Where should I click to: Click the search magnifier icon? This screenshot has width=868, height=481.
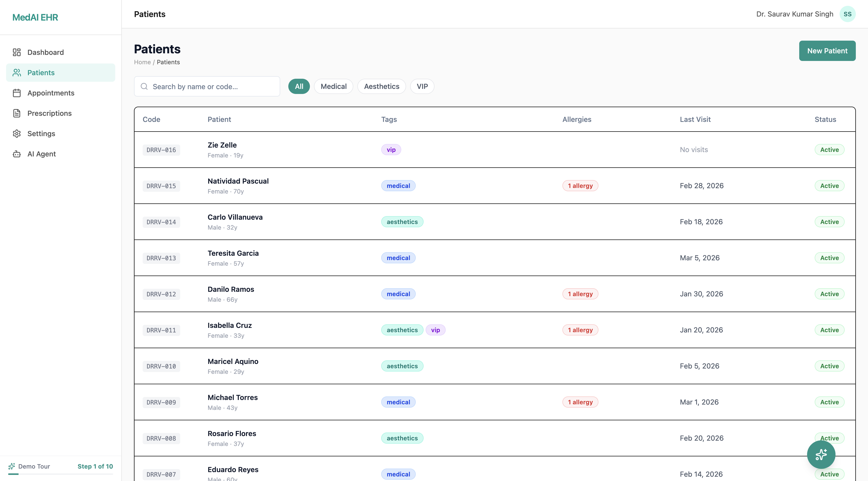144,86
